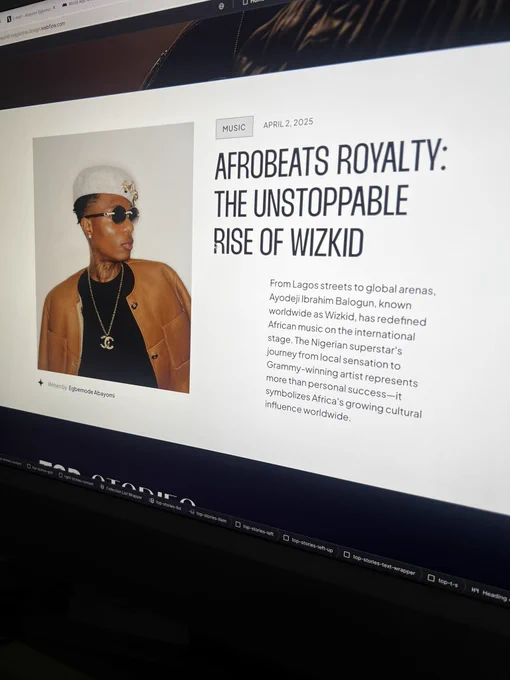
Task: Open the Home page selector in top bar
Action: click(x=254, y=2)
